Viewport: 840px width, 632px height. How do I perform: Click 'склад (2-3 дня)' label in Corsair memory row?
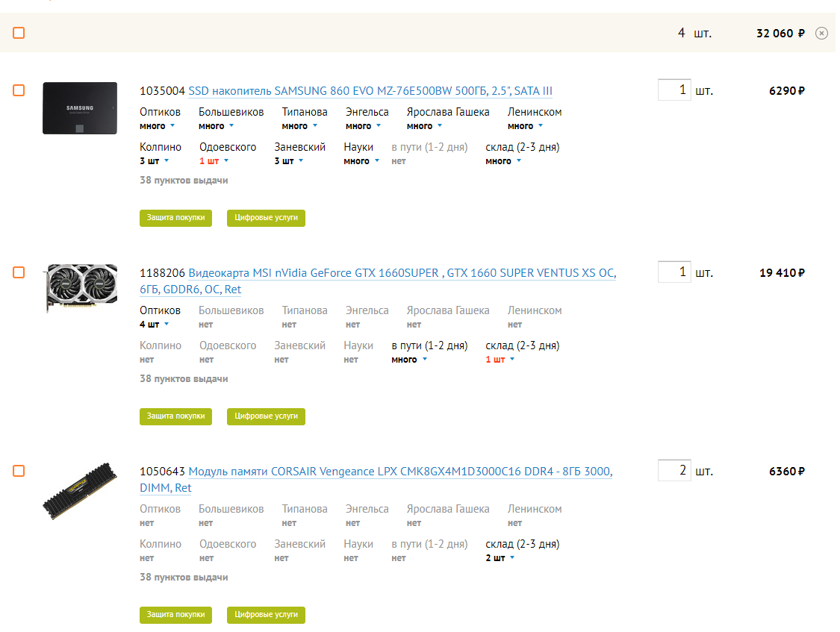[x=523, y=544]
